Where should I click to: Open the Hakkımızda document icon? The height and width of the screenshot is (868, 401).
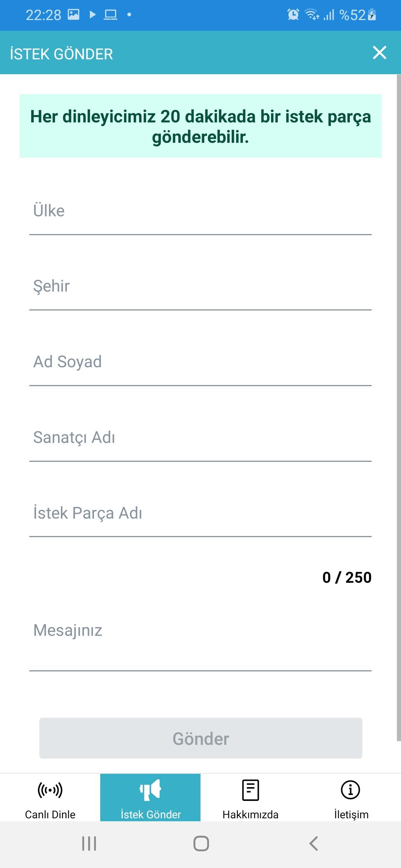click(251, 790)
